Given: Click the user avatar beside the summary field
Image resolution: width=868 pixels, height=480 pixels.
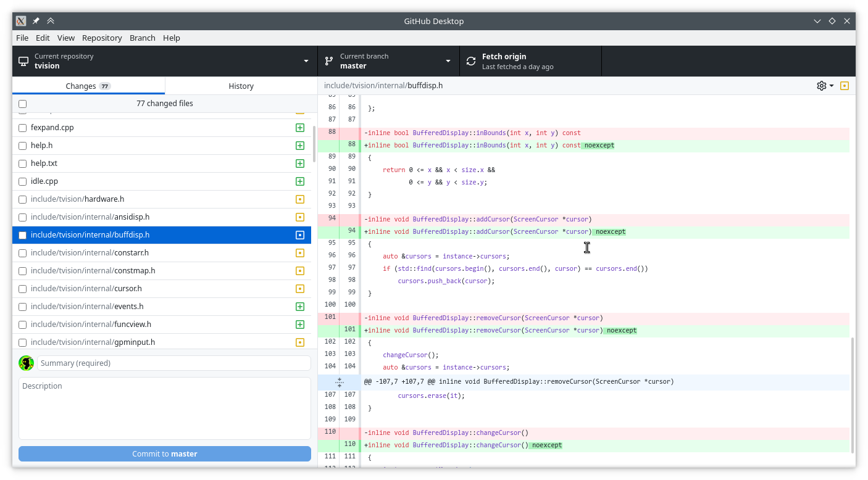Looking at the screenshot, I should point(26,363).
